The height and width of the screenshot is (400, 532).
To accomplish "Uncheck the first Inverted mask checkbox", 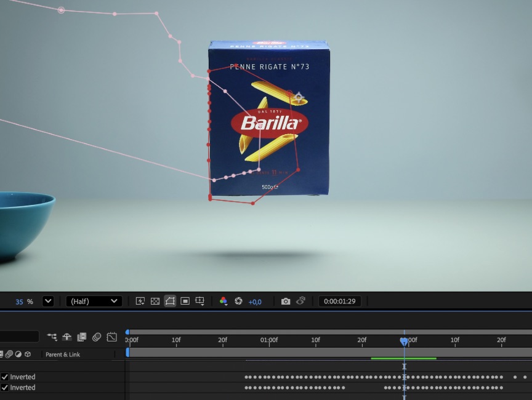I will [x=5, y=377].
